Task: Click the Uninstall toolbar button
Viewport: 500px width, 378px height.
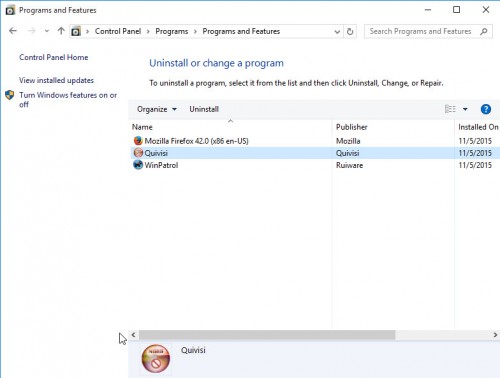Action: pos(204,109)
